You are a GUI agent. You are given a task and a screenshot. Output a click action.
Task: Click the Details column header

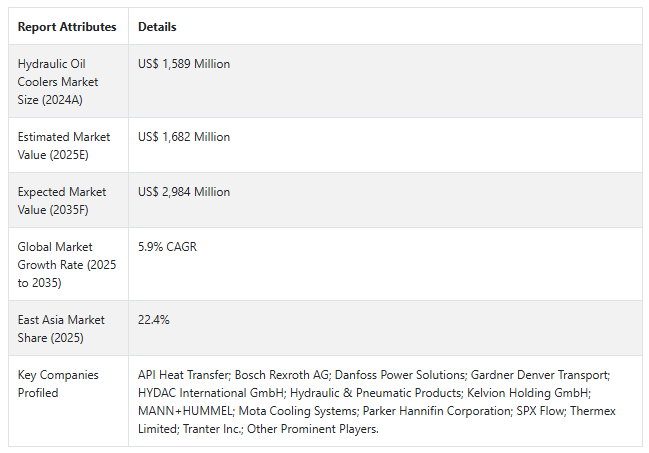click(157, 27)
